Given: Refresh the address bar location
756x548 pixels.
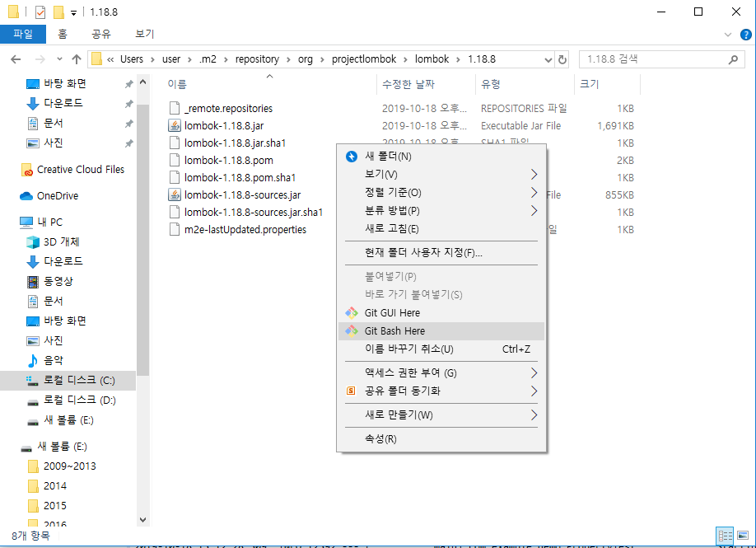Looking at the screenshot, I should (x=562, y=59).
